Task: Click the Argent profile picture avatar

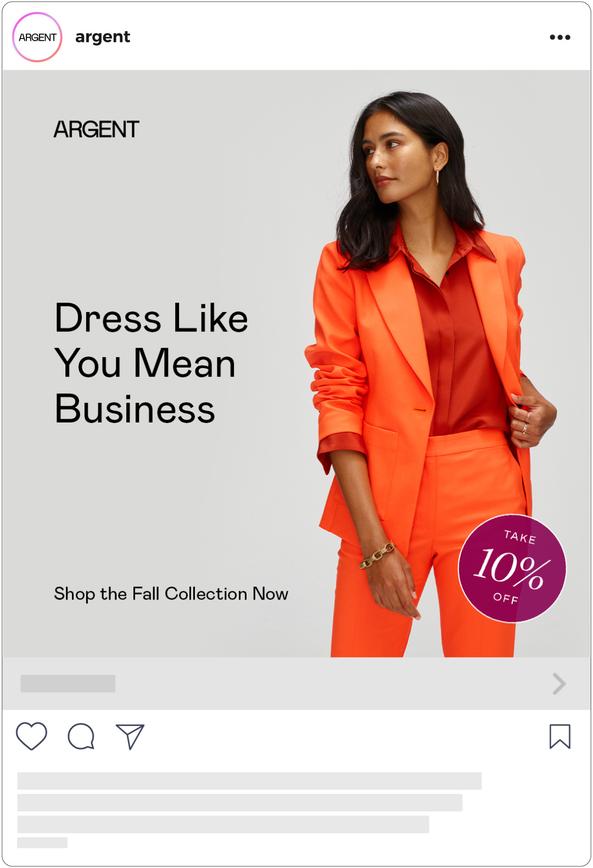Action: (x=37, y=37)
